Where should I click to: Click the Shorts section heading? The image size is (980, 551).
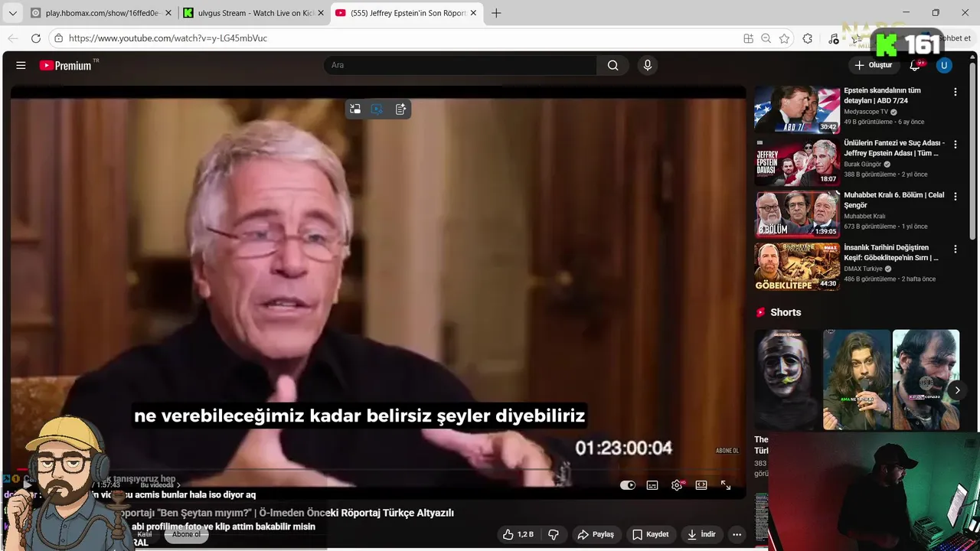[x=786, y=312]
